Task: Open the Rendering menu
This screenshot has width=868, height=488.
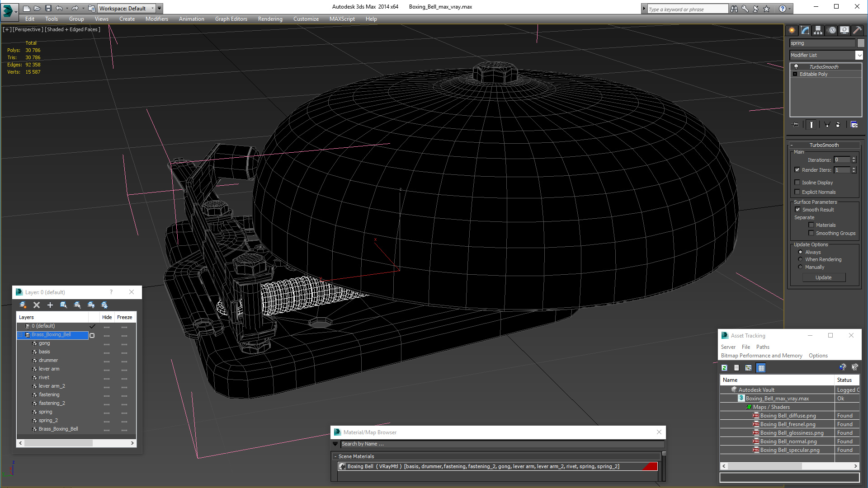Action: tap(270, 19)
